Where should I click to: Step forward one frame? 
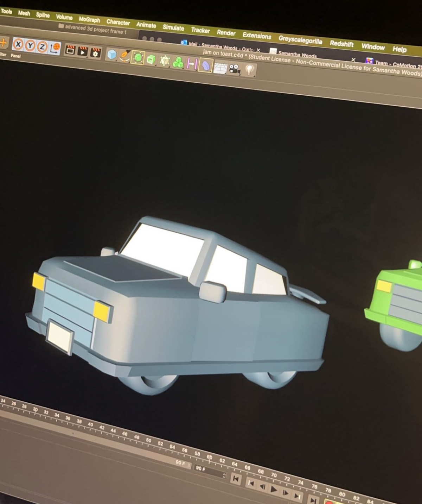(x=286, y=492)
